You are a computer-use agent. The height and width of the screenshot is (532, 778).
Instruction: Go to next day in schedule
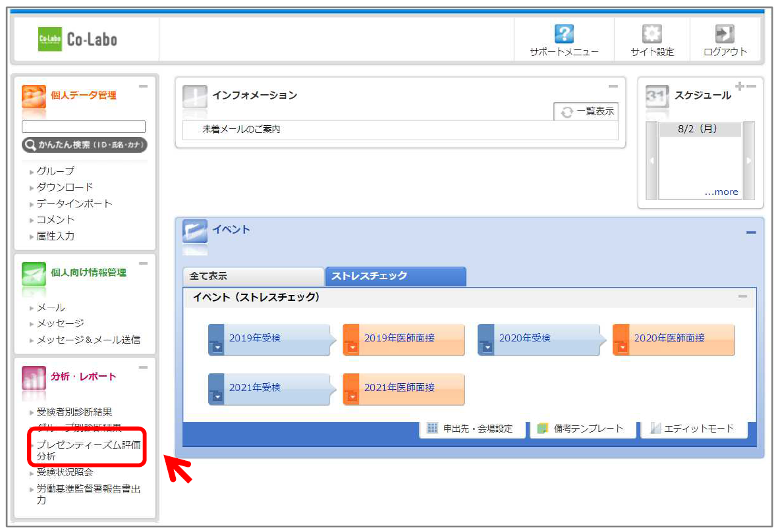point(749,161)
